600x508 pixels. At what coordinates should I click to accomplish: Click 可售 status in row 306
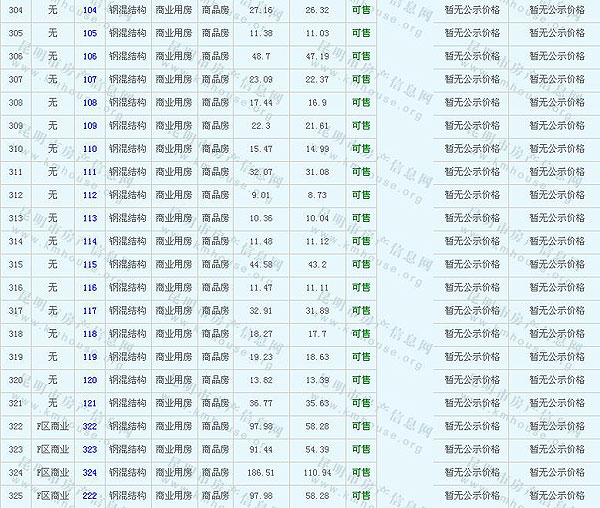[x=360, y=56]
